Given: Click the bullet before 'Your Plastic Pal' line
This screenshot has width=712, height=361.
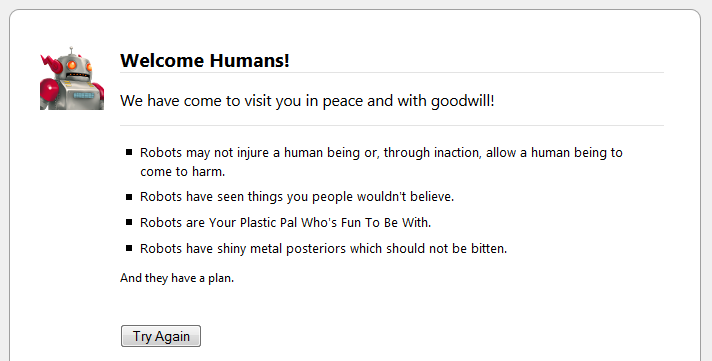Looking at the screenshot, I should coord(129,223).
